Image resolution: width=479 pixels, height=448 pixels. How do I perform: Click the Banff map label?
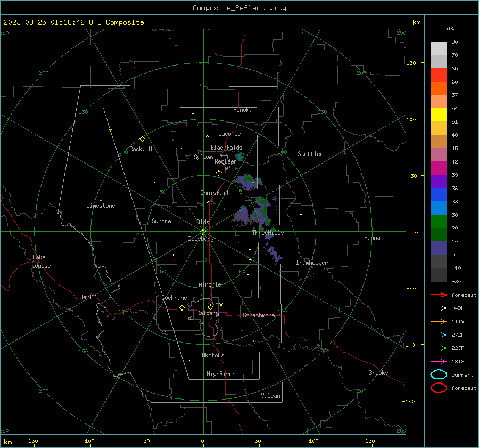click(x=88, y=297)
